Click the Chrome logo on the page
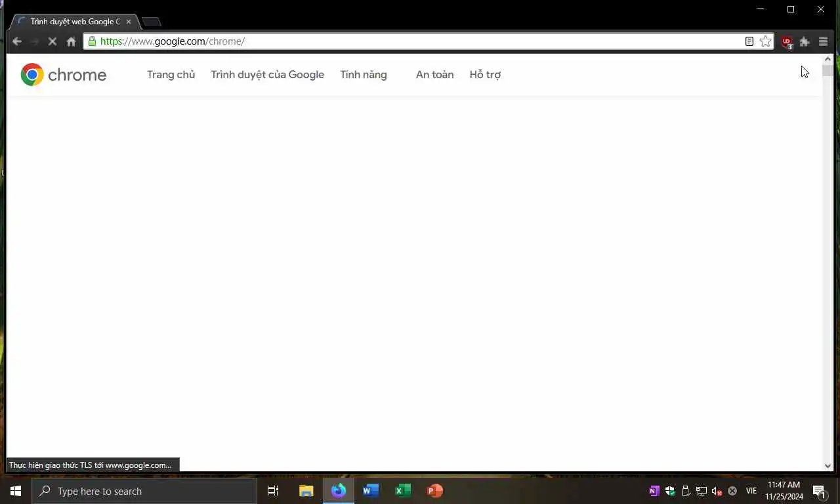840x504 pixels. (63, 75)
